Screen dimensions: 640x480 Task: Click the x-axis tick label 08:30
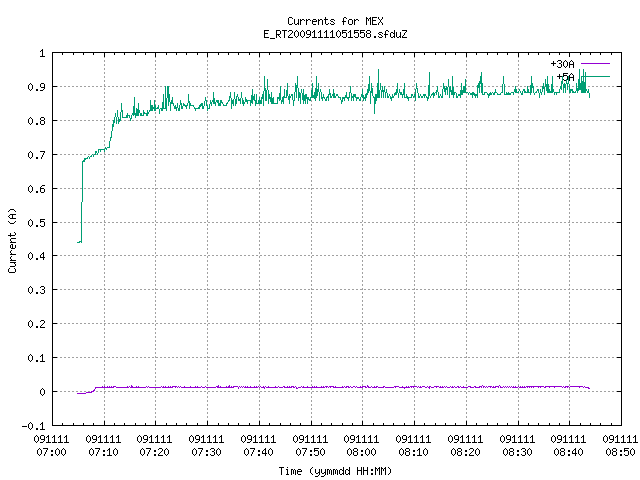(518, 452)
